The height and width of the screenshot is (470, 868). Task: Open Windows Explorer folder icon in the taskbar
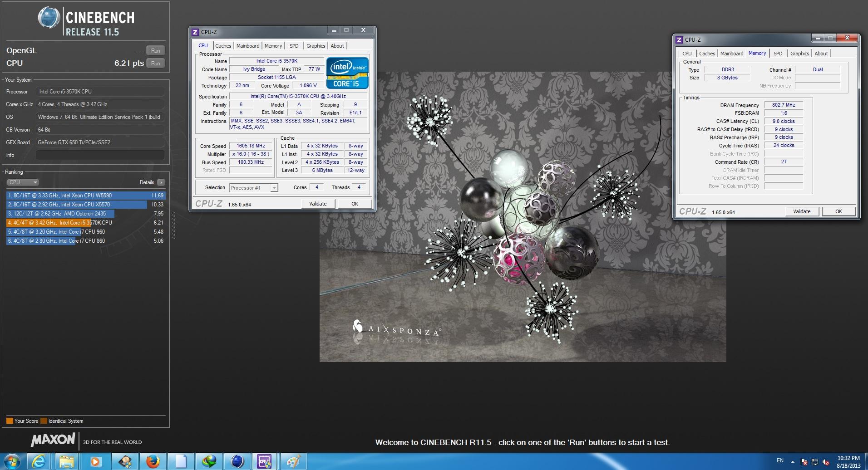tap(67, 461)
